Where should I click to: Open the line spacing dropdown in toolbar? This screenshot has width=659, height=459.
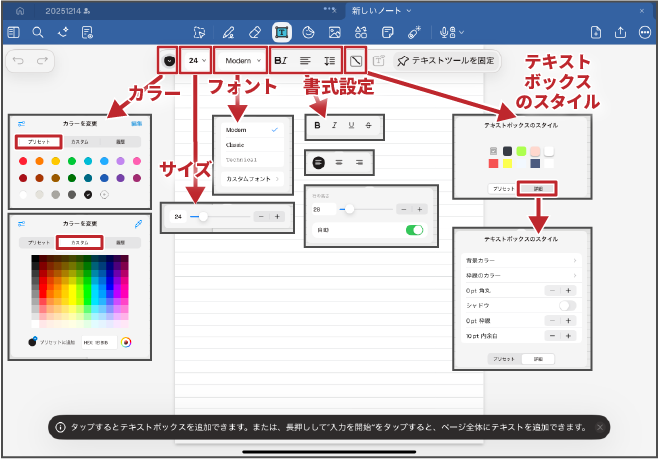pos(330,61)
